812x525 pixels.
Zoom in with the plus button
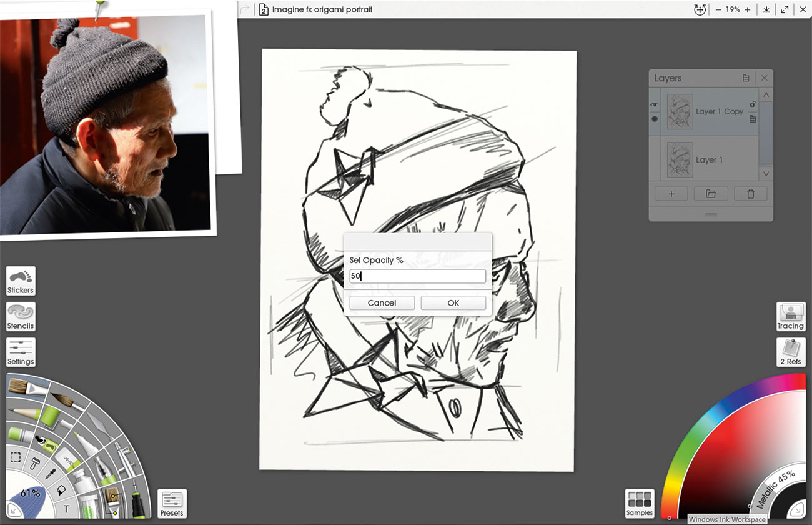(748, 9)
